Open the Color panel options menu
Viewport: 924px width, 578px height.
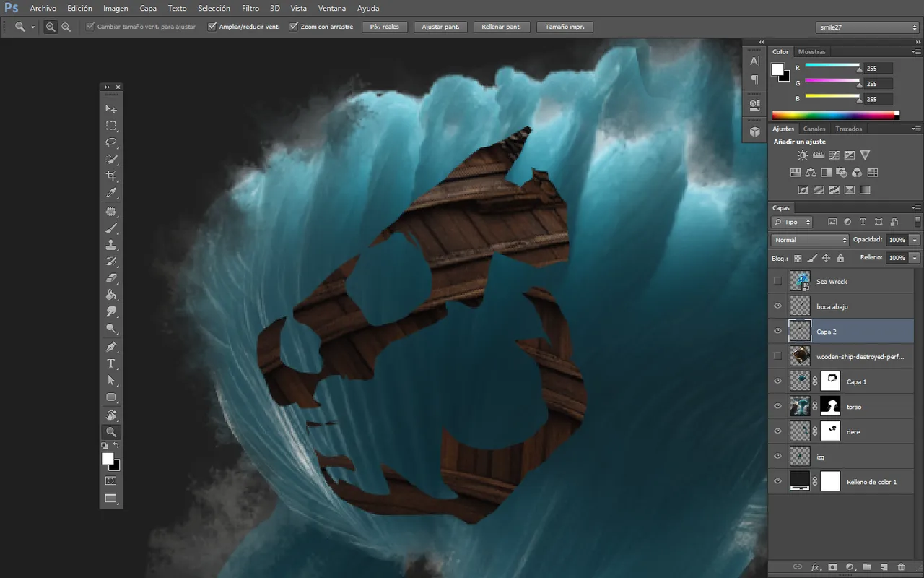(x=917, y=52)
